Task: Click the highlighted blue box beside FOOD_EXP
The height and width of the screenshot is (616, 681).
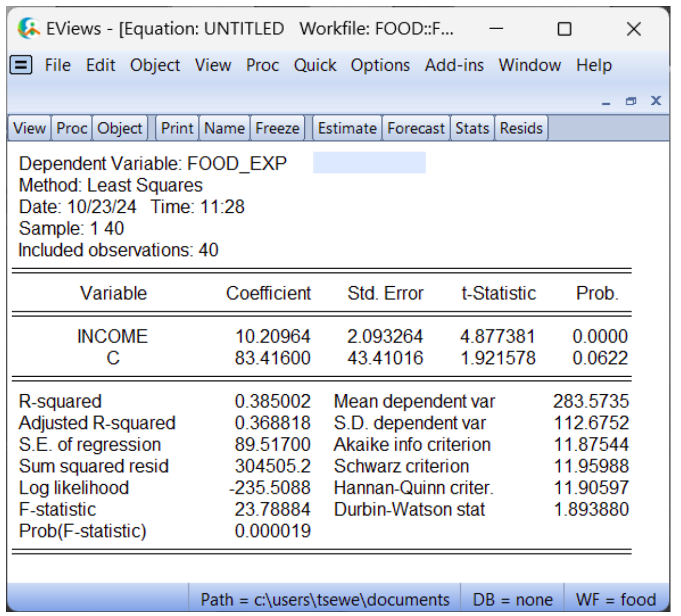Action: point(369,163)
